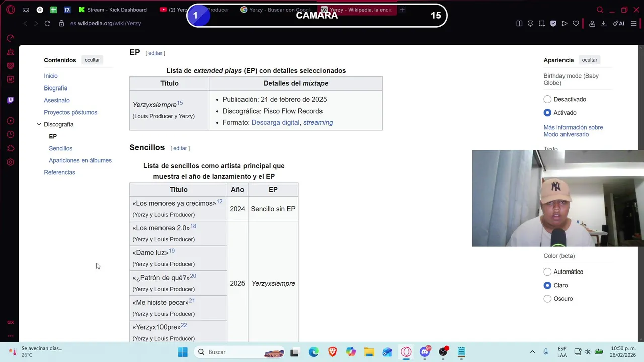Open sidebar settings gear icon
The image size is (644, 362).
click(11, 162)
